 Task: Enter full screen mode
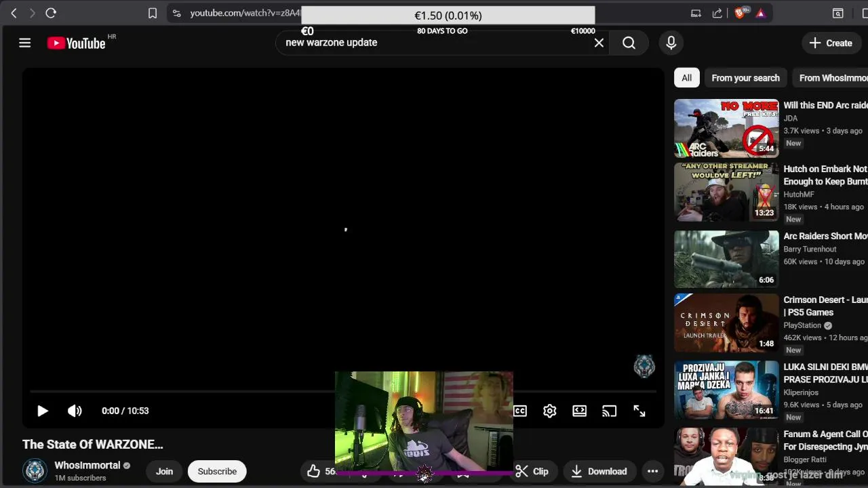(639, 411)
